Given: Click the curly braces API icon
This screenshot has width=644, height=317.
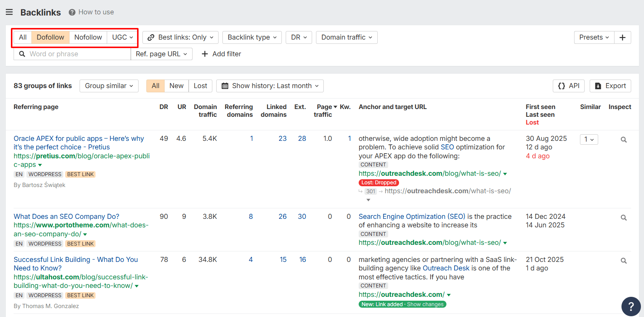Looking at the screenshot, I should (561, 86).
